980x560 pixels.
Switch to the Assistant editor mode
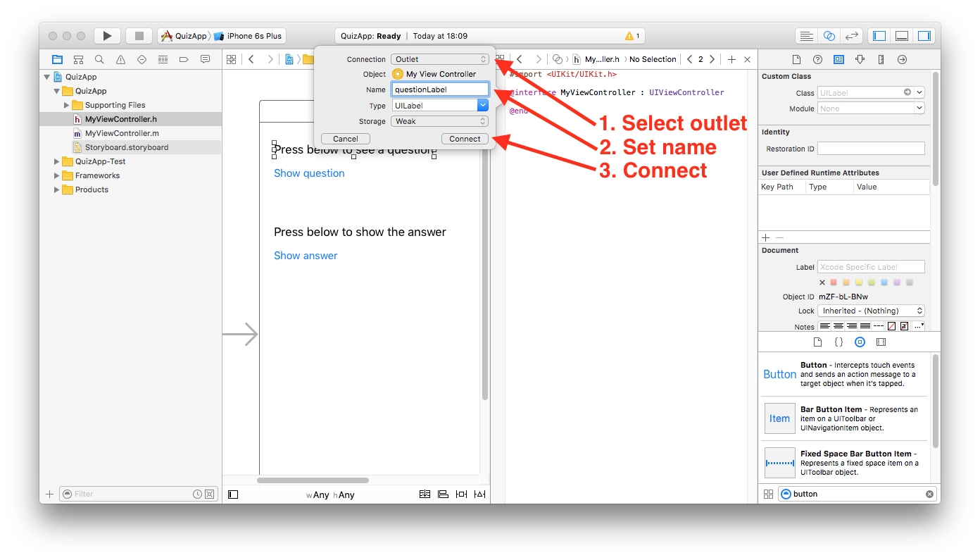click(829, 36)
